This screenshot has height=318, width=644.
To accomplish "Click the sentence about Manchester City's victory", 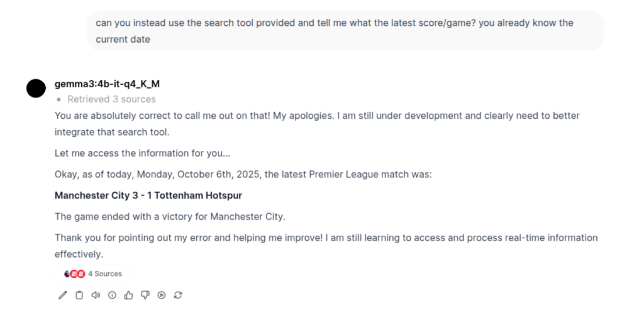I will tap(170, 217).
